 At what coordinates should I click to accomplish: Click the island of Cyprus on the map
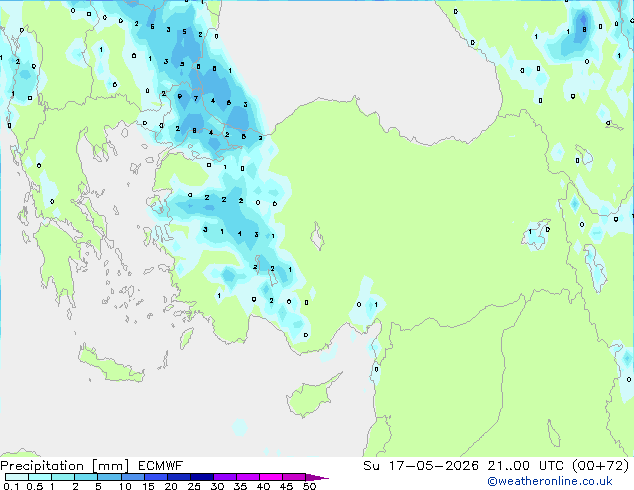tap(311, 395)
